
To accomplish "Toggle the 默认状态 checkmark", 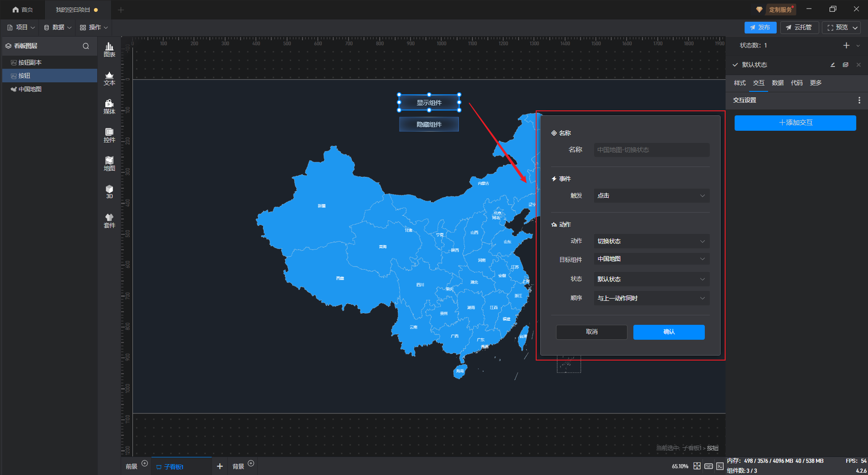I will point(736,65).
